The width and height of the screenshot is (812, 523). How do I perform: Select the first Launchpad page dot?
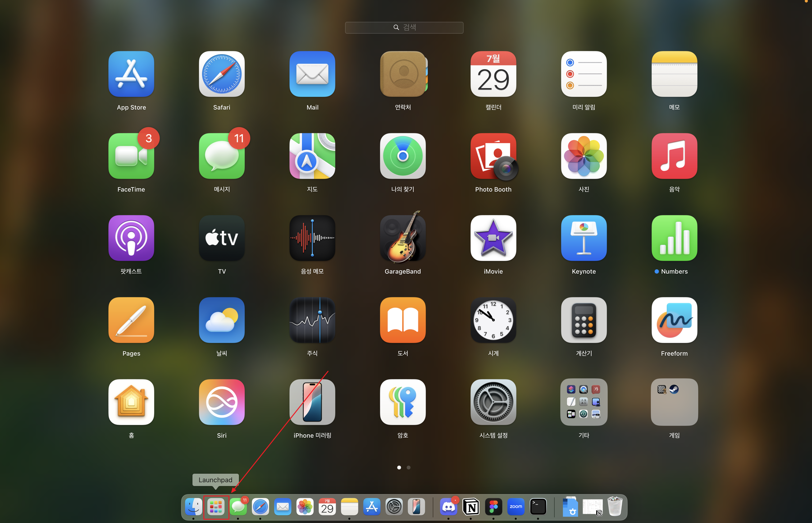click(x=399, y=468)
